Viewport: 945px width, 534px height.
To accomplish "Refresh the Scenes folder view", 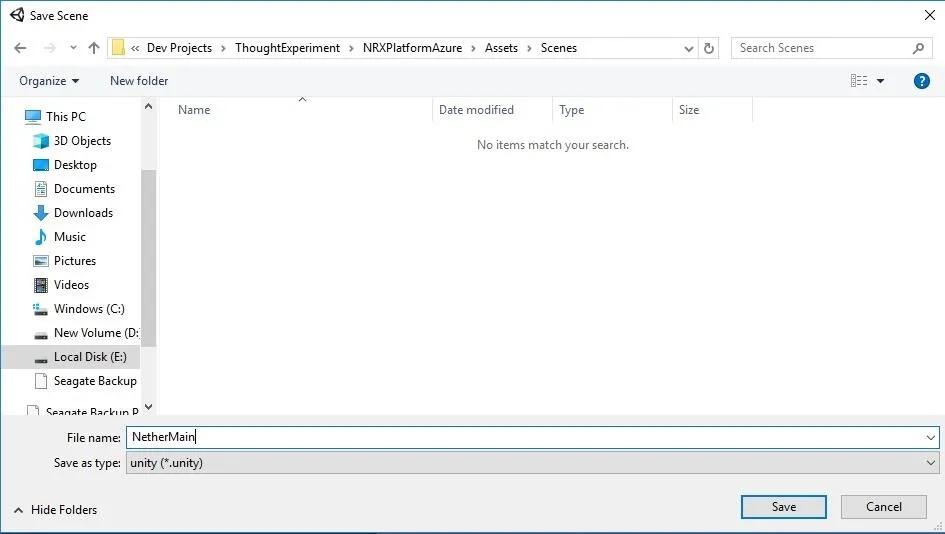I will click(x=710, y=48).
